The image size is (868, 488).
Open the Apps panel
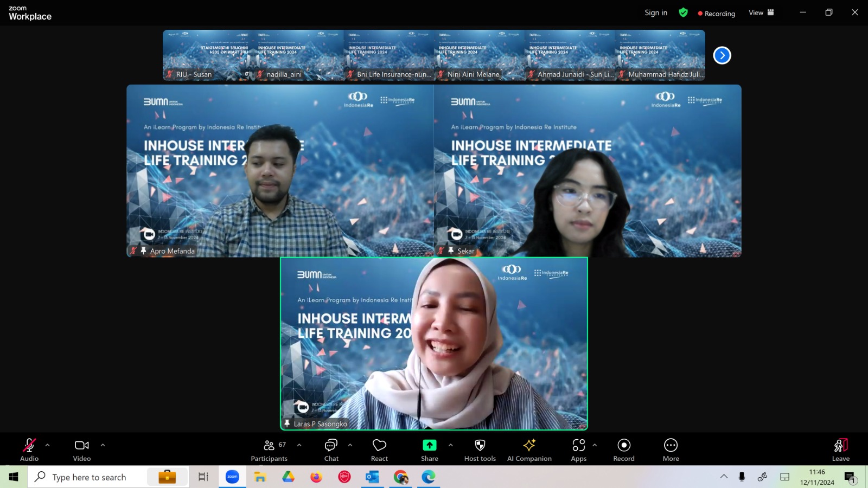[x=578, y=450]
